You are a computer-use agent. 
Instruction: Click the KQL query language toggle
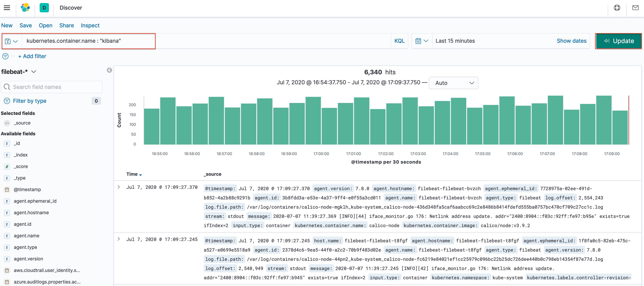[399, 41]
